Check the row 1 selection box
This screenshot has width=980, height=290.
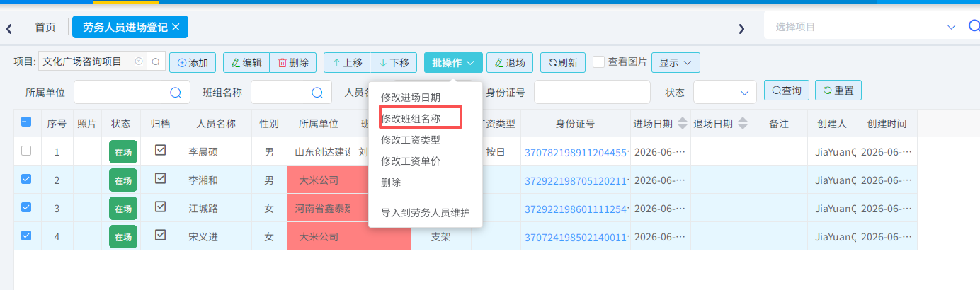(x=26, y=151)
